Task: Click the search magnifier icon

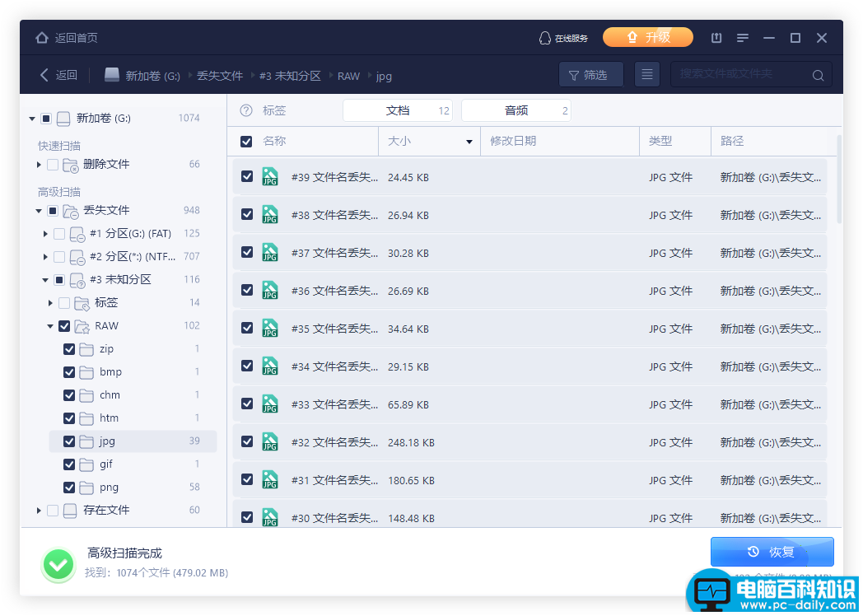Action: click(819, 76)
